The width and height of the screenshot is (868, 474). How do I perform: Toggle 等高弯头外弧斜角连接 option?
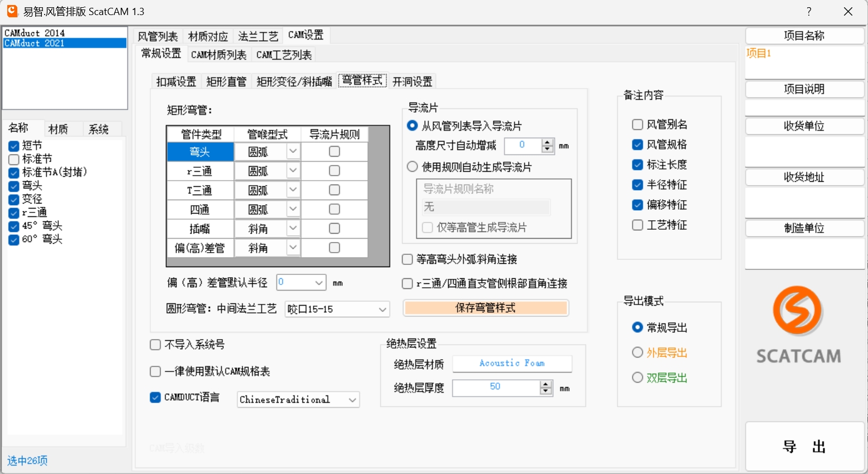point(407,259)
